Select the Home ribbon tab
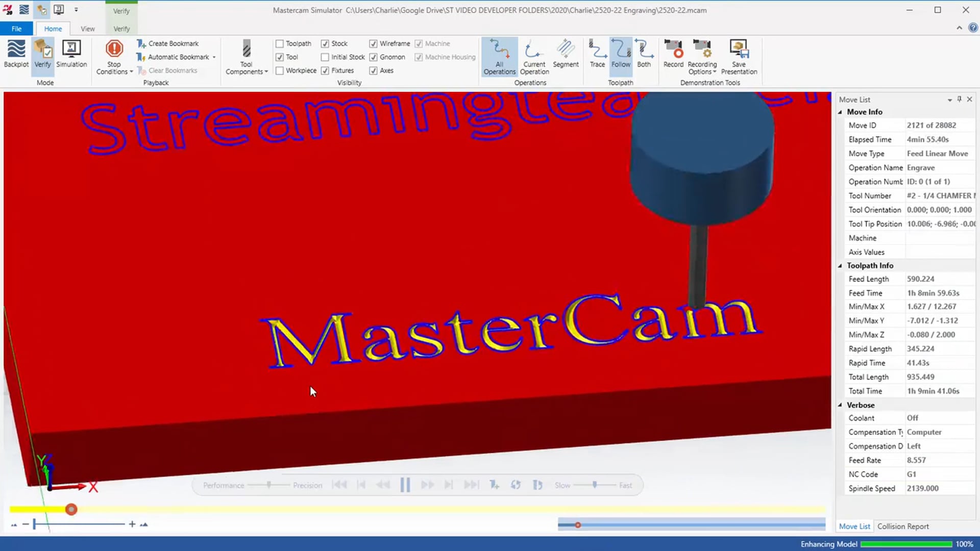980x551 pixels. coord(53,29)
